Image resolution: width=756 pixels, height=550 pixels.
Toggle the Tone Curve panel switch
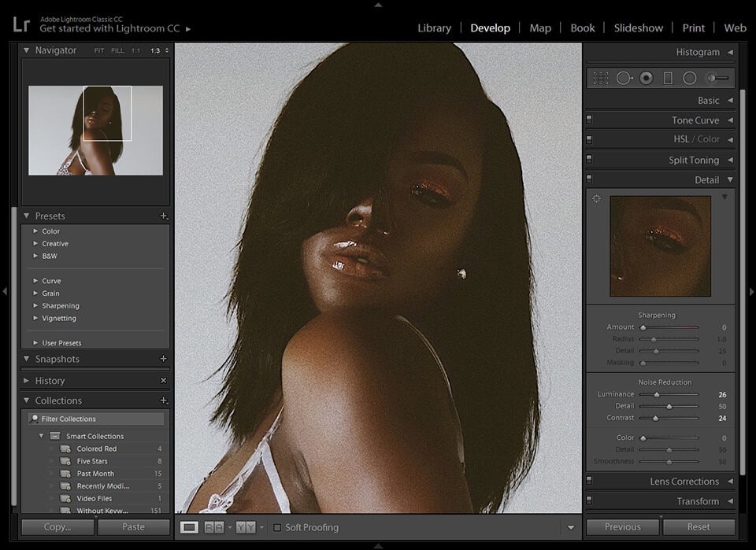[589, 120]
